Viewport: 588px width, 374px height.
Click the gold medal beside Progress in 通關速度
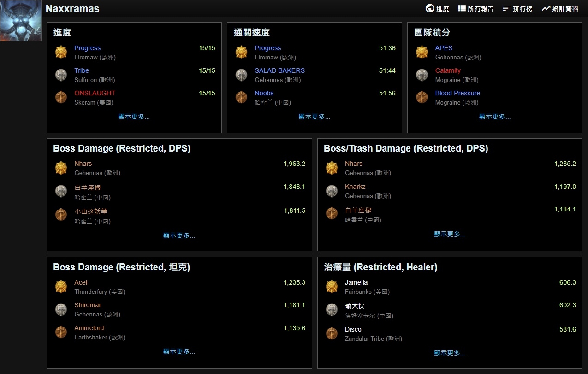click(241, 52)
